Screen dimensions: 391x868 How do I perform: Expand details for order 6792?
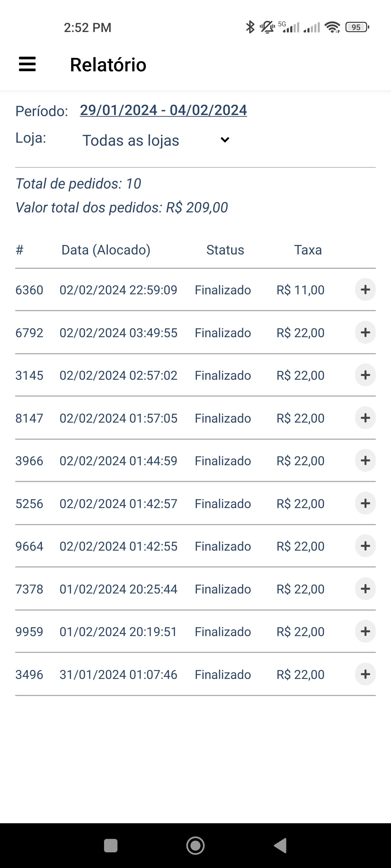(365, 333)
